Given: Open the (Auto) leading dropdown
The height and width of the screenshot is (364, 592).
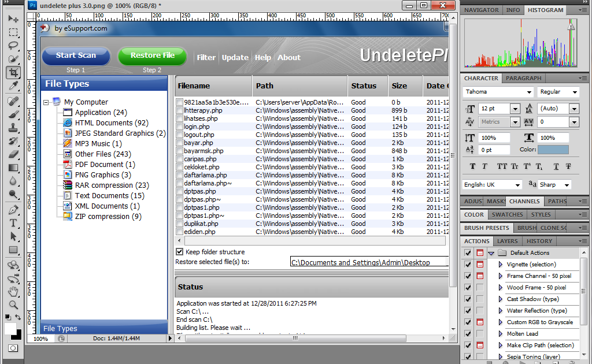Looking at the screenshot, I should click(574, 109).
